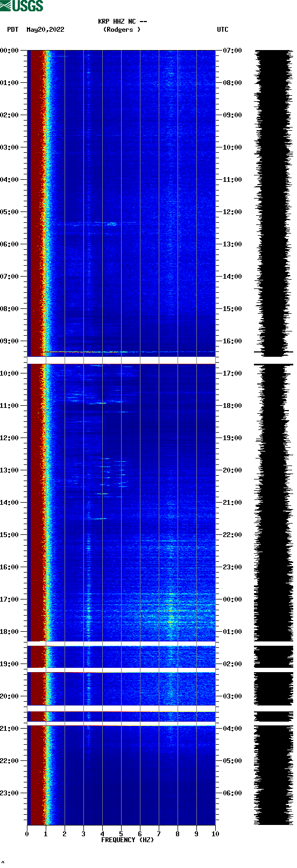Click the May20,2022 date label

(45, 30)
